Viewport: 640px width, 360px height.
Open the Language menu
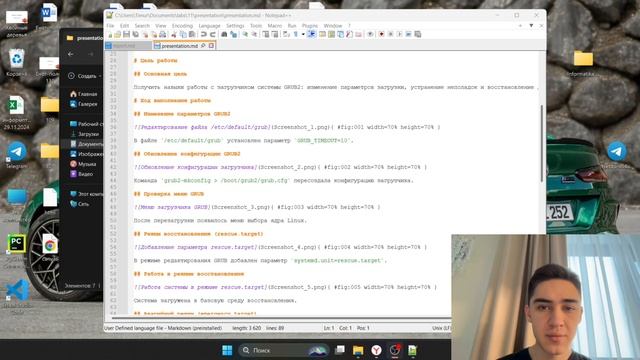pos(209,26)
